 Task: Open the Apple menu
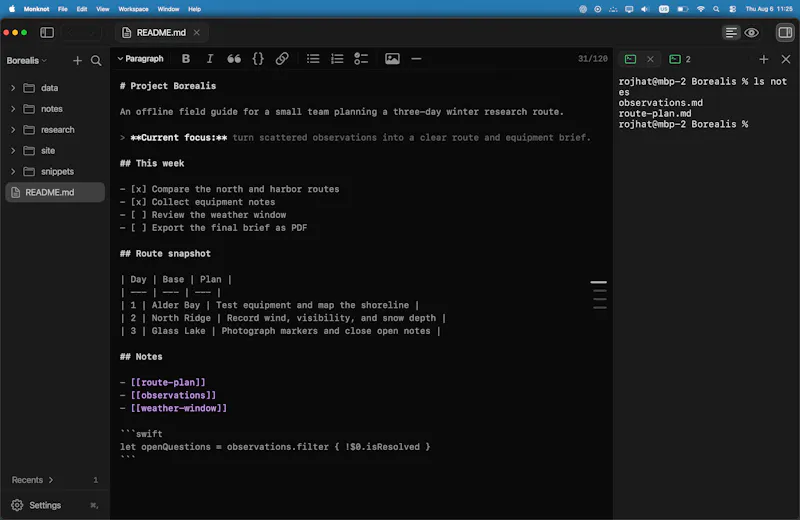coord(12,9)
